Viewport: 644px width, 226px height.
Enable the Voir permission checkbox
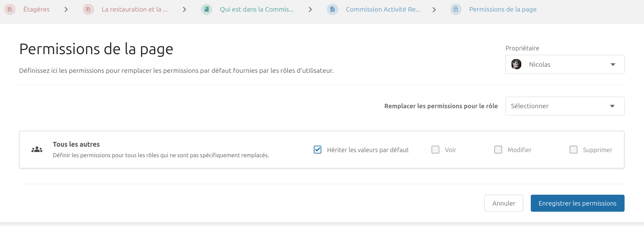point(436,150)
